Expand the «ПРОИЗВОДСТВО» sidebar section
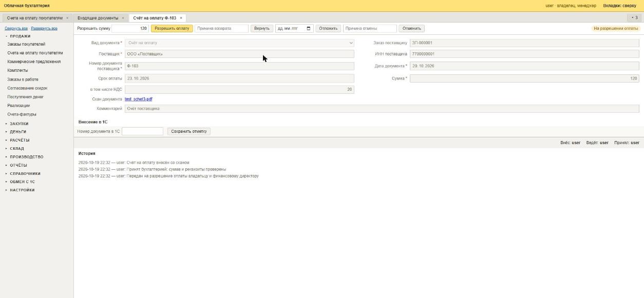The image size is (644, 298). click(x=26, y=157)
